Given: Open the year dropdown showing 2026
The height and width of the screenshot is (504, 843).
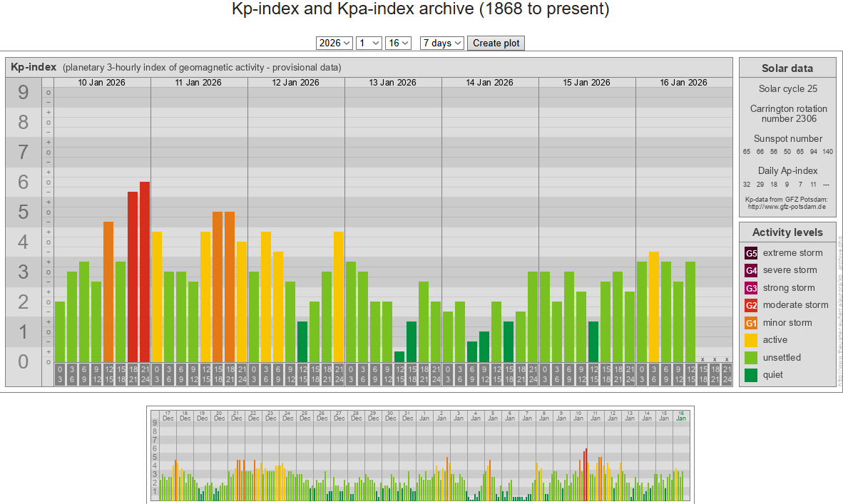Looking at the screenshot, I should pyautogui.click(x=334, y=43).
